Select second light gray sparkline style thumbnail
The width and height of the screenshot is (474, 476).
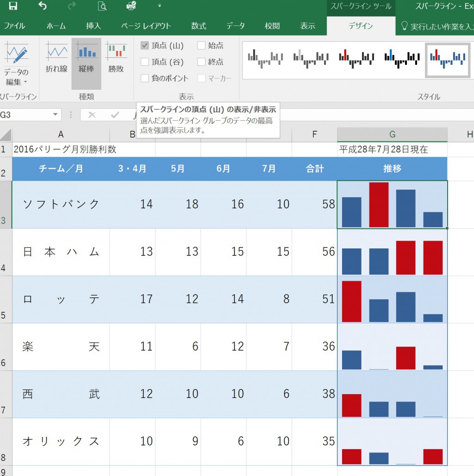click(x=311, y=59)
